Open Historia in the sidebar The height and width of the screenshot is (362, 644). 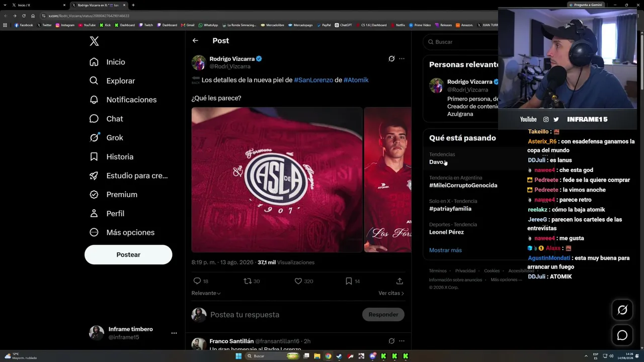point(111,157)
